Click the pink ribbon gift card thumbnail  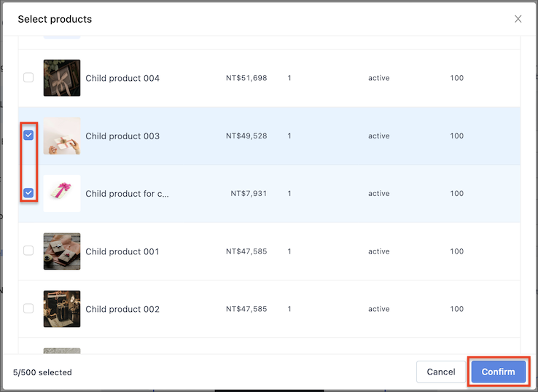[x=62, y=193]
